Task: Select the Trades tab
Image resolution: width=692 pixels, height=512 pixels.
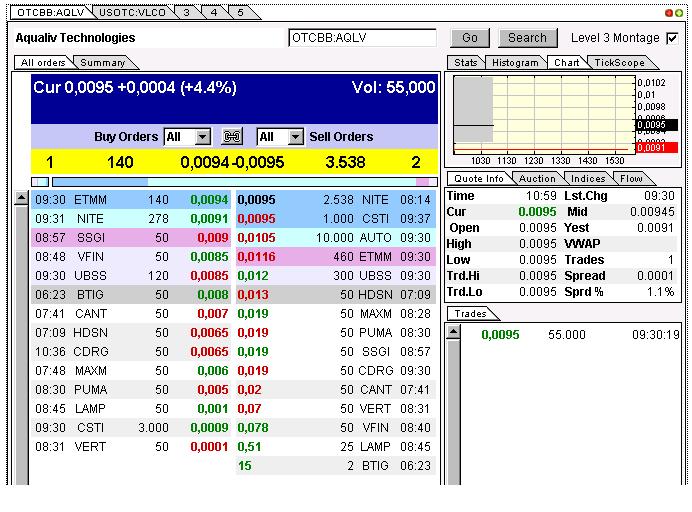Action: click(x=470, y=313)
